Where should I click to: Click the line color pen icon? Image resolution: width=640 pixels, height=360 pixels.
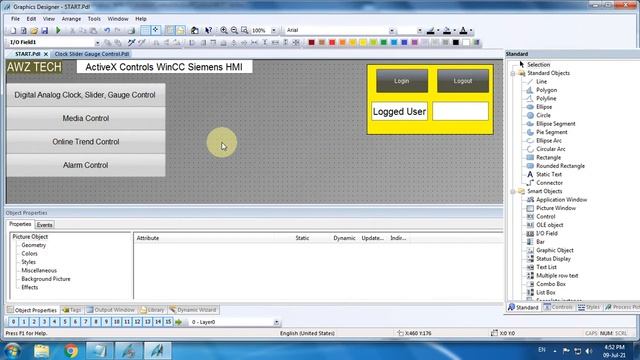(x=431, y=30)
